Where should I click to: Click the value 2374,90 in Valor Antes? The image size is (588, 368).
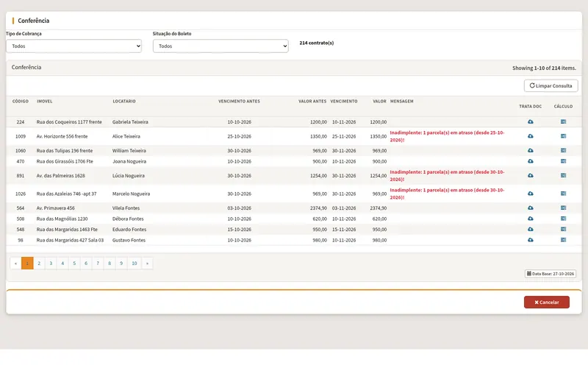(318, 208)
